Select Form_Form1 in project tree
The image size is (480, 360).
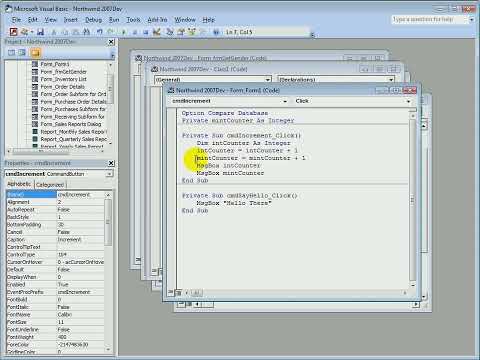[55, 64]
